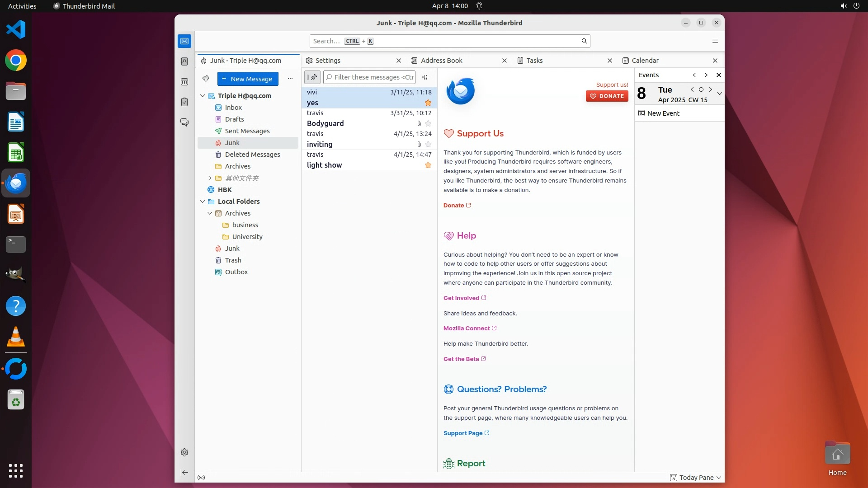Open the Tasks space icon in sidebar

click(x=184, y=102)
